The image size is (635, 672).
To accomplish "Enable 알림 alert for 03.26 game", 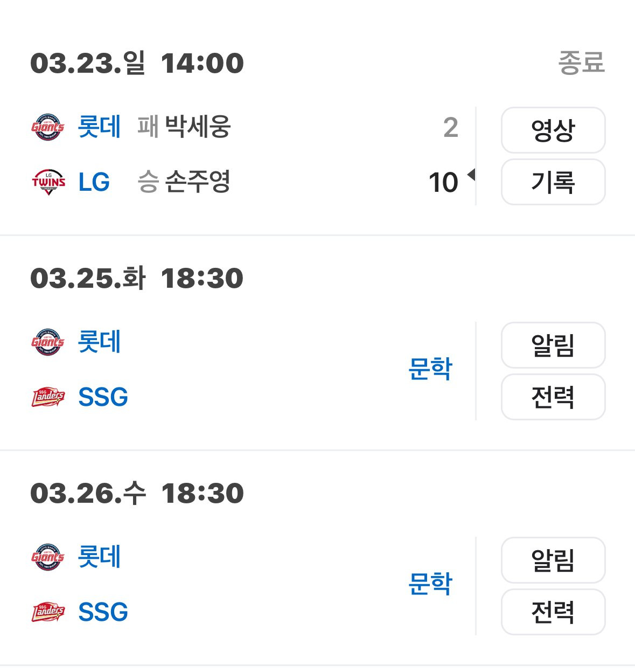I will [553, 560].
